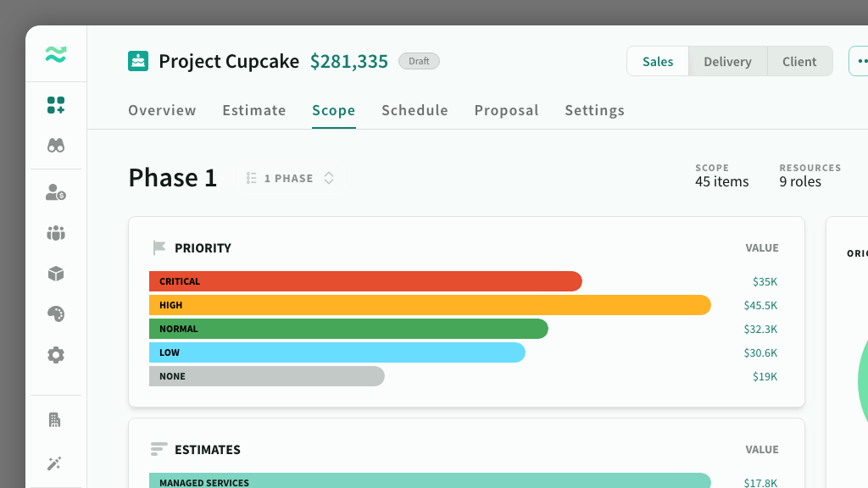Open the more options ellipsis button
868x488 pixels.
(860, 62)
